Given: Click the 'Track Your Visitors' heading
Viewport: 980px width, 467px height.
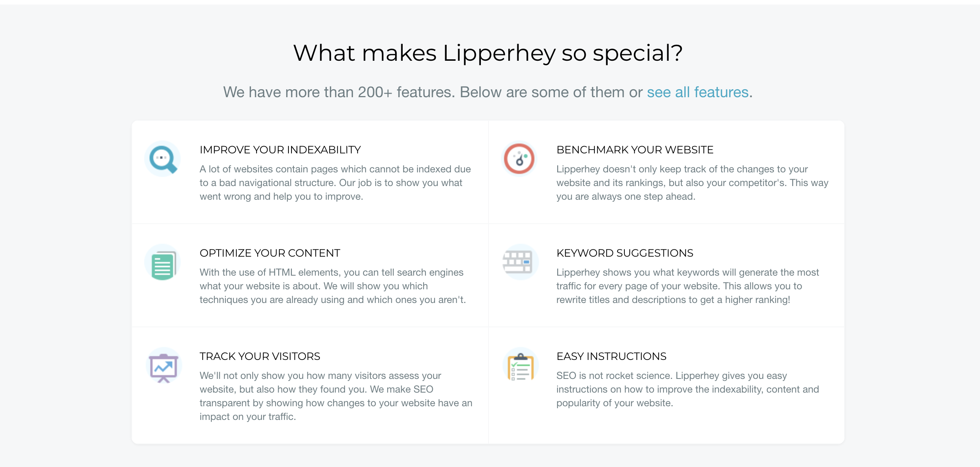Looking at the screenshot, I should pos(260,356).
